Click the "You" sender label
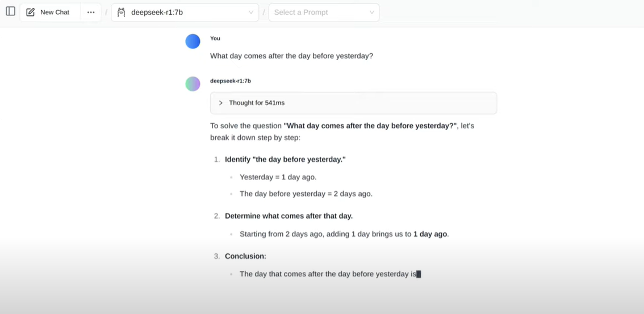 coord(215,39)
